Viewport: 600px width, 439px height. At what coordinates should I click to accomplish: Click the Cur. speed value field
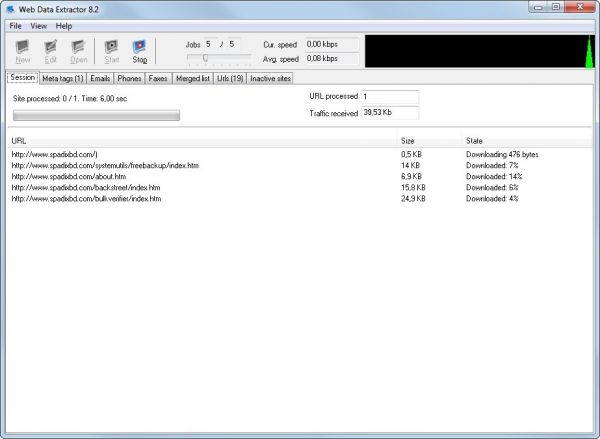coord(332,44)
